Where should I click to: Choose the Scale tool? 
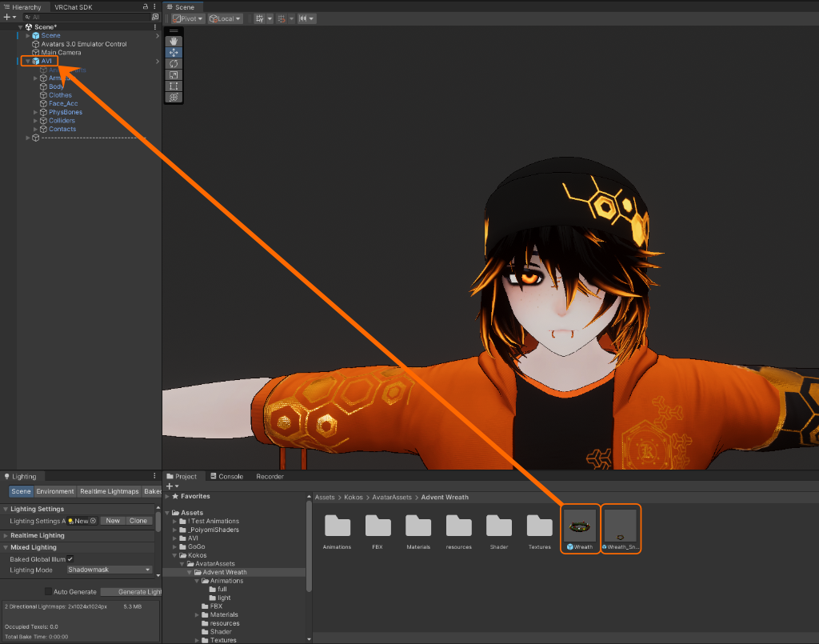[x=174, y=74]
